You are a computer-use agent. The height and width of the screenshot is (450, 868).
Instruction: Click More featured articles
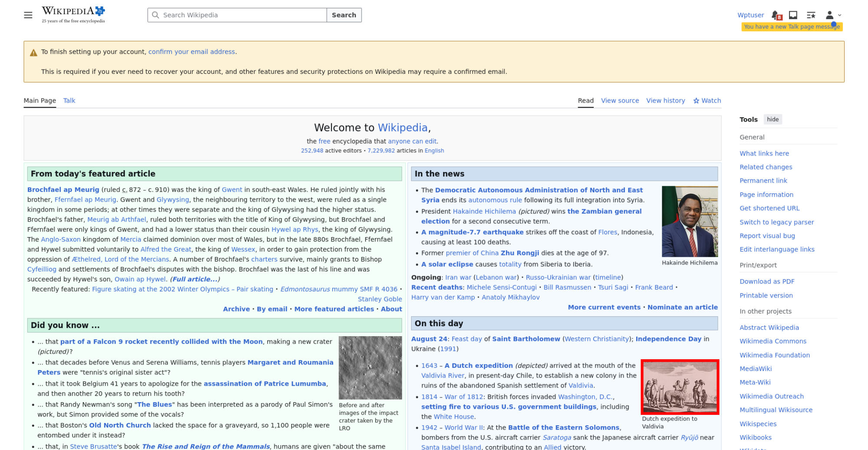pyautogui.click(x=334, y=309)
